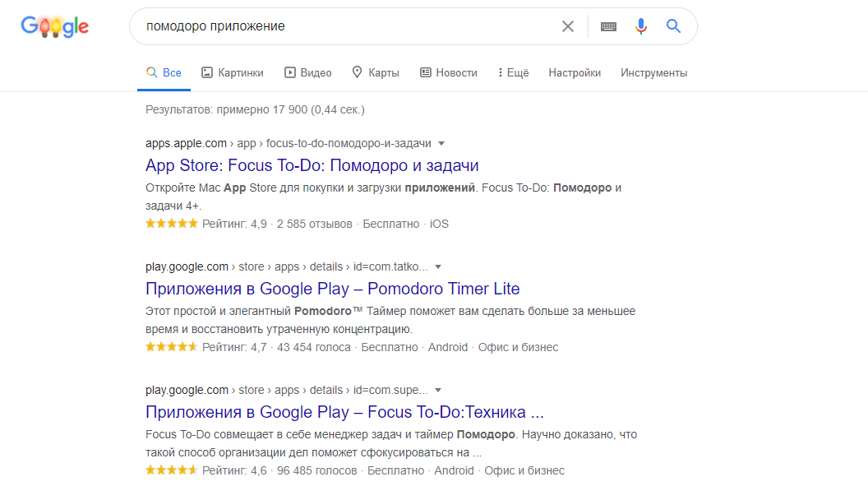Expand dropdown arrow next to id=com.supe URL
The image size is (868, 500).
click(x=438, y=391)
